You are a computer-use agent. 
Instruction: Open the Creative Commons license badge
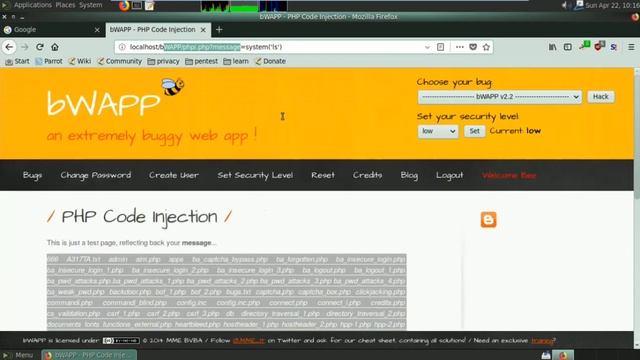[x=121, y=340]
